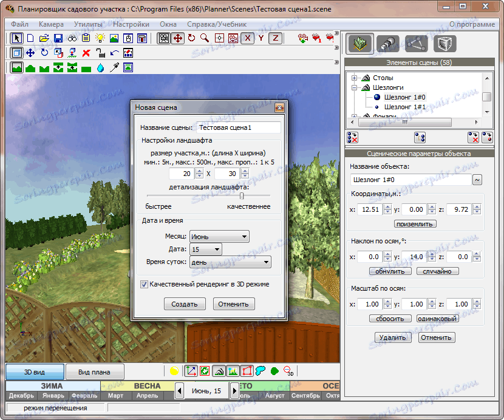Click the случайно button

[437, 271]
